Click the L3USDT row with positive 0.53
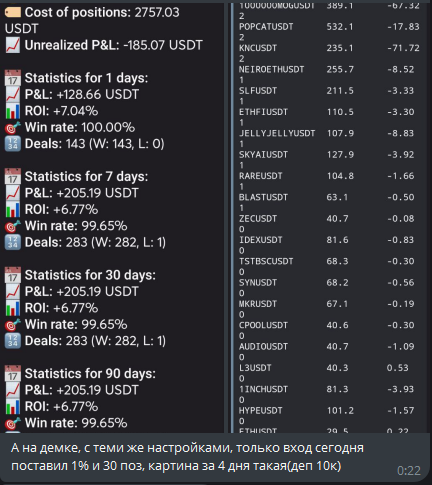Image resolution: width=432 pixels, height=485 pixels. point(329,368)
